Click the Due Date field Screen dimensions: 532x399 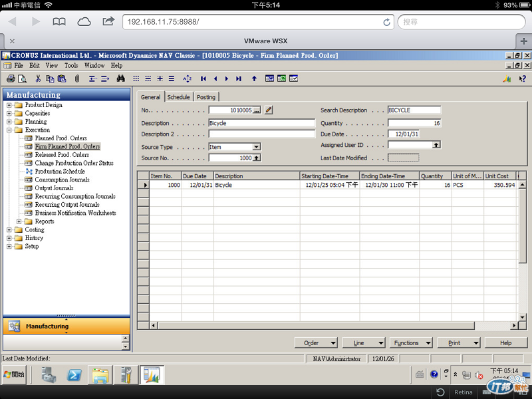click(404, 134)
